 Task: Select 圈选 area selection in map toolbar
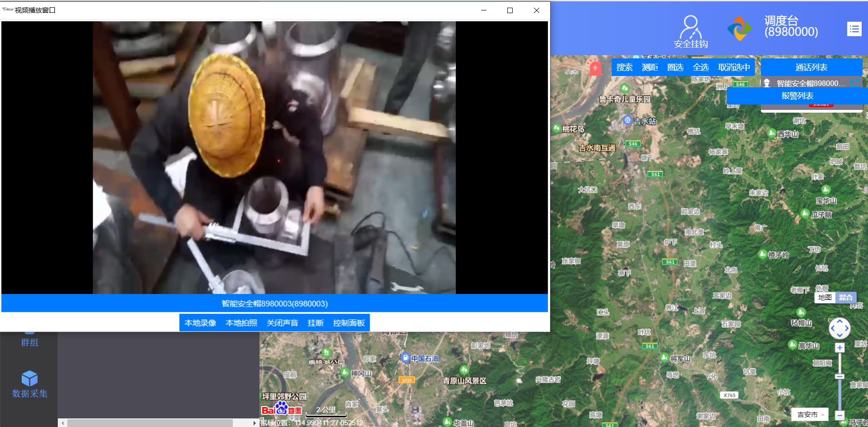click(675, 67)
